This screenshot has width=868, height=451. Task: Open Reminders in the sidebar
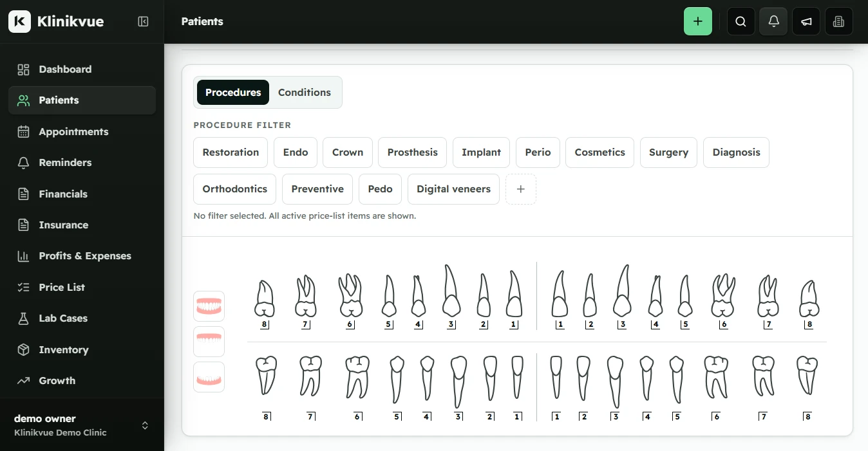click(82, 163)
